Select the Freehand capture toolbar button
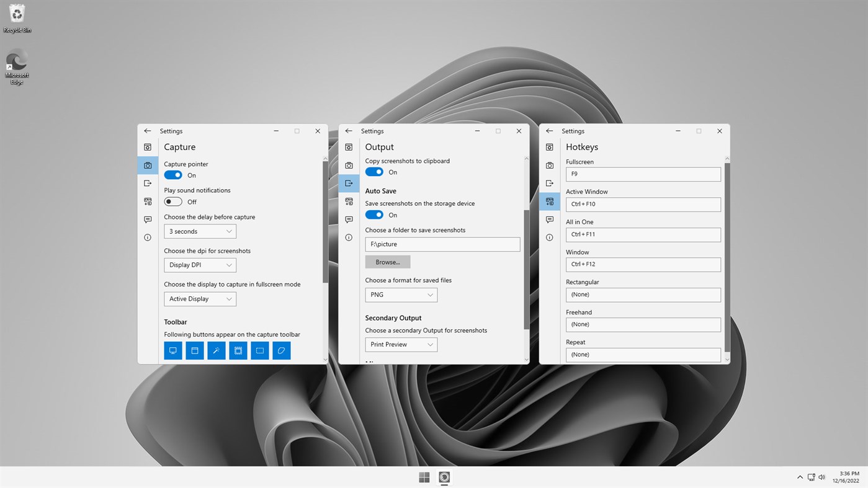 click(x=281, y=350)
